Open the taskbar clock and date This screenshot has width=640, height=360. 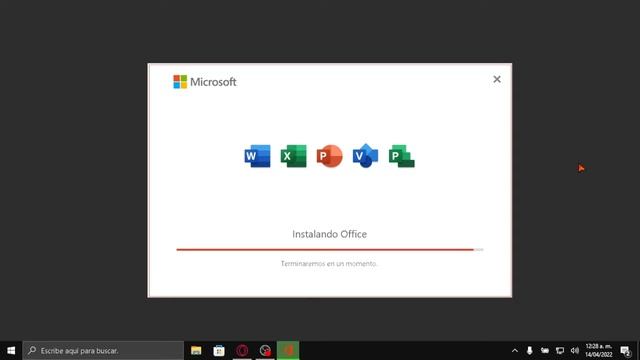point(599,351)
